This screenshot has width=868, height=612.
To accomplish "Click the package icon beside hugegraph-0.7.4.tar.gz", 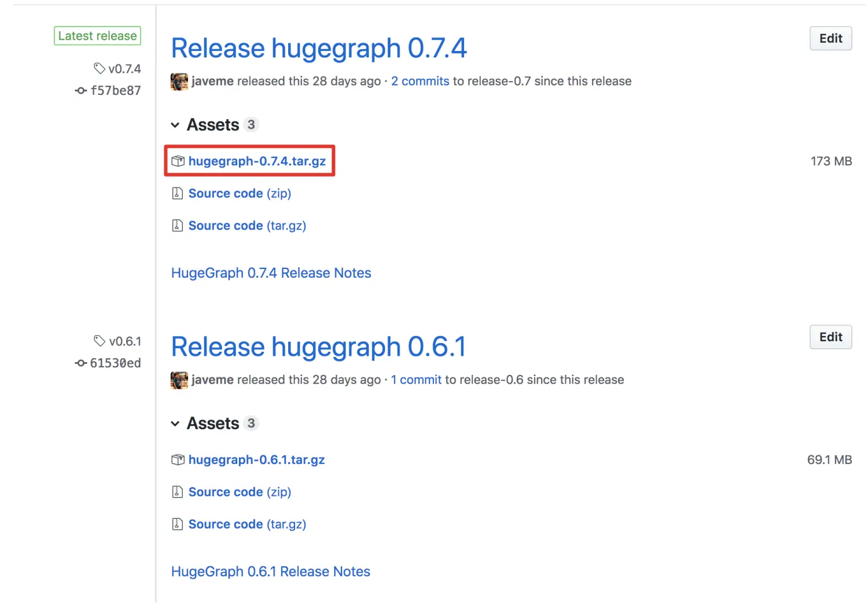I will [x=178, y=161].
